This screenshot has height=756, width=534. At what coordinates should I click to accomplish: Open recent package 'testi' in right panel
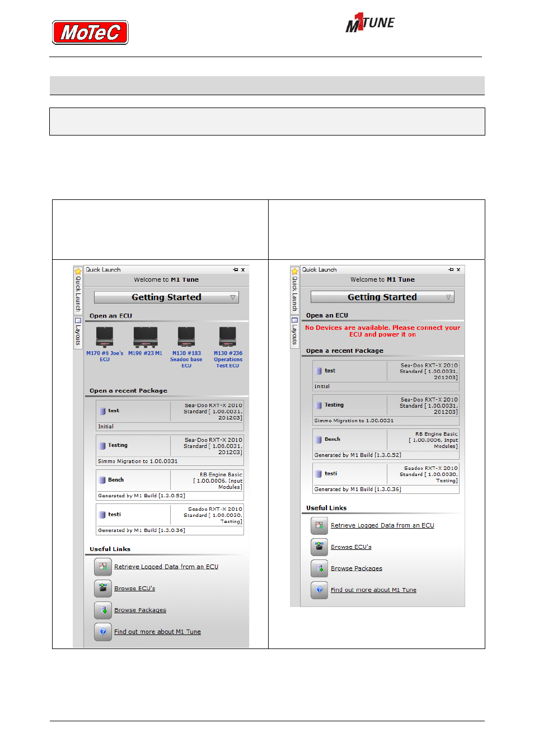pos(386,478)
